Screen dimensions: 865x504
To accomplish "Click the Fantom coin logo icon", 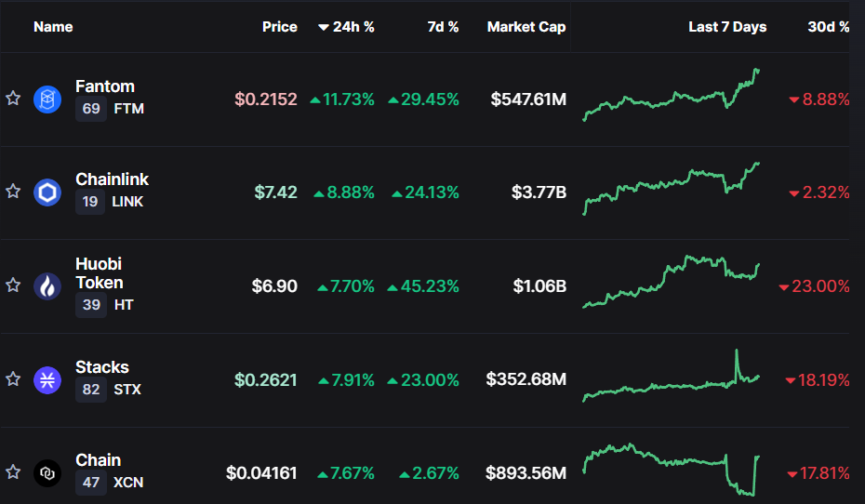I will coord(47,99).
